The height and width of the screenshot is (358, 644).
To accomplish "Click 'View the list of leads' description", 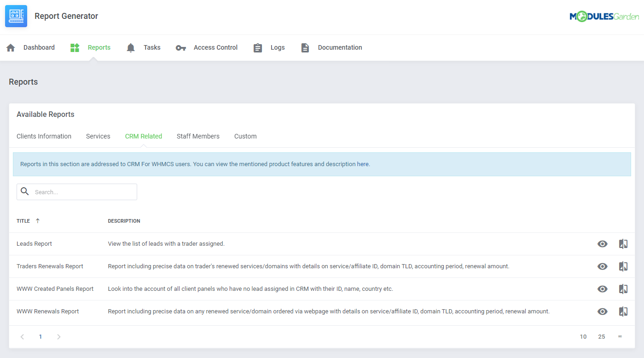I will coord(166,244).
